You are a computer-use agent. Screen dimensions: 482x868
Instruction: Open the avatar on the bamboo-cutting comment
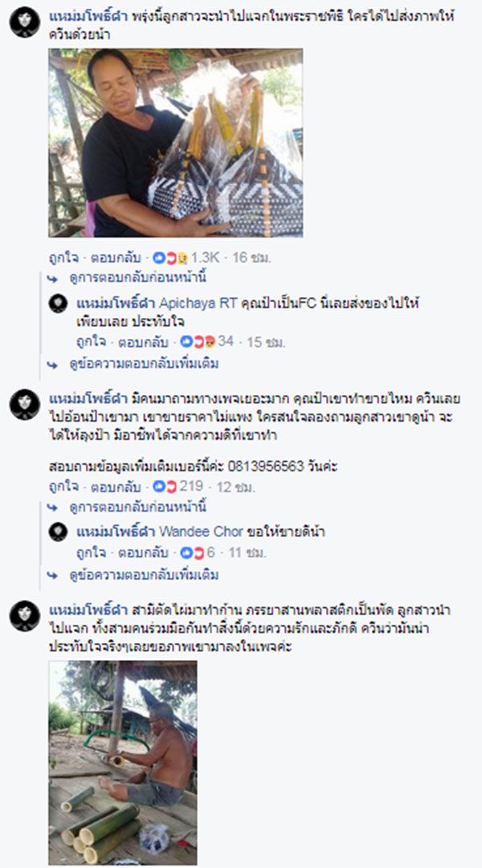[25, 616]
